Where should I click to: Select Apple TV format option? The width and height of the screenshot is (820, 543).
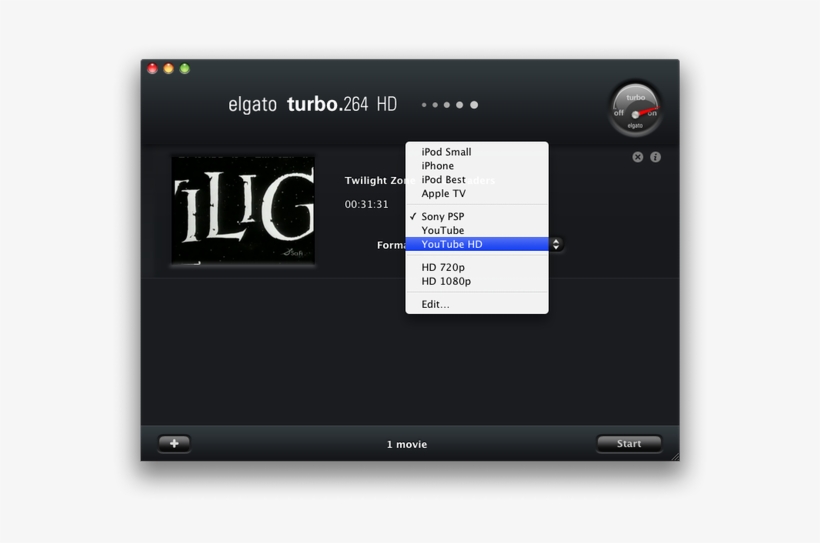(443, 194)
